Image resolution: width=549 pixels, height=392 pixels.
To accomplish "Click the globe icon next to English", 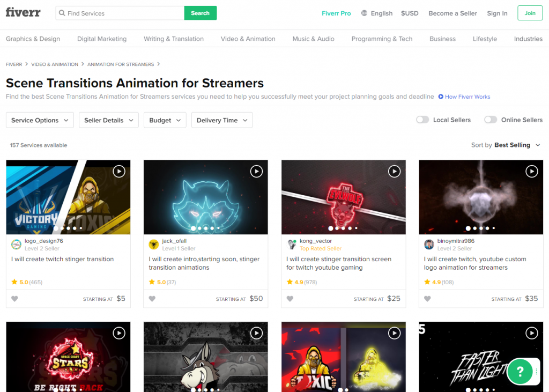I will click(x=365, y=13).
